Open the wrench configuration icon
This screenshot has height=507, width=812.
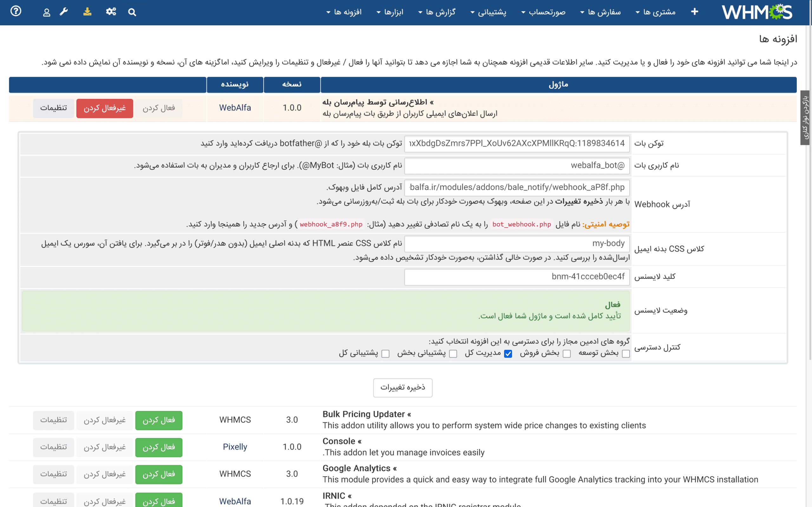point(64,12)
